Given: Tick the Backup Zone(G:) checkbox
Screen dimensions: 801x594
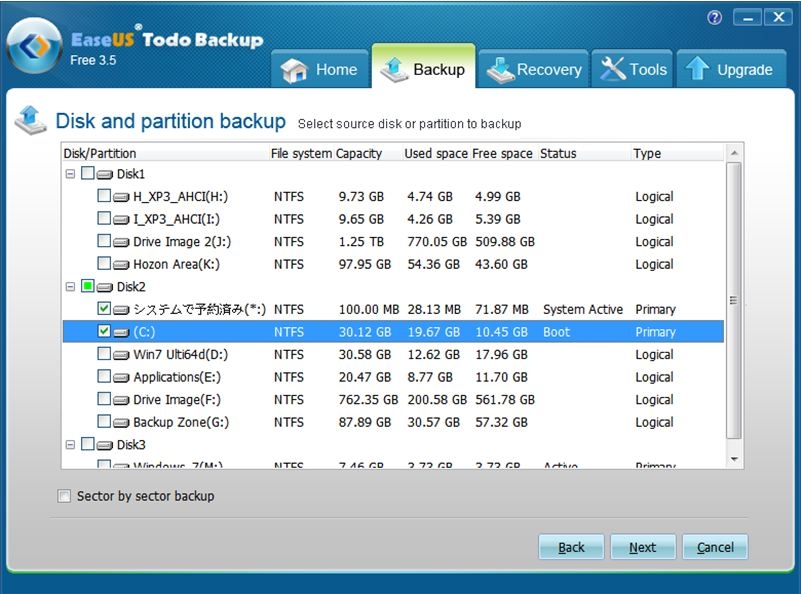Looking at the screenshot, I should [x=104, y=422].
